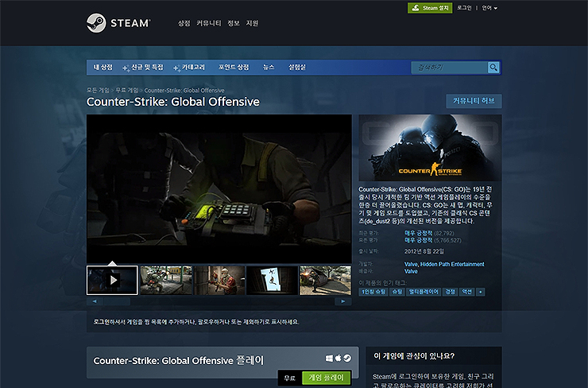The height and width of the screenshot is (388, 588).
Task: Click the 1인칭 슈팅 tag
Action: (x=373, y=292)
